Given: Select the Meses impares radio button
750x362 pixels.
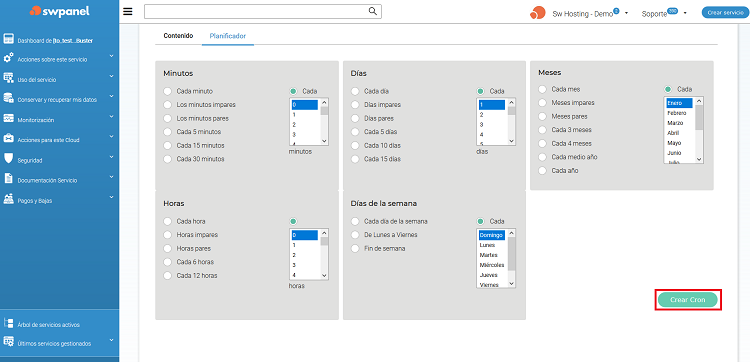Looking at the screenshot, I should [x=542, y=103].
